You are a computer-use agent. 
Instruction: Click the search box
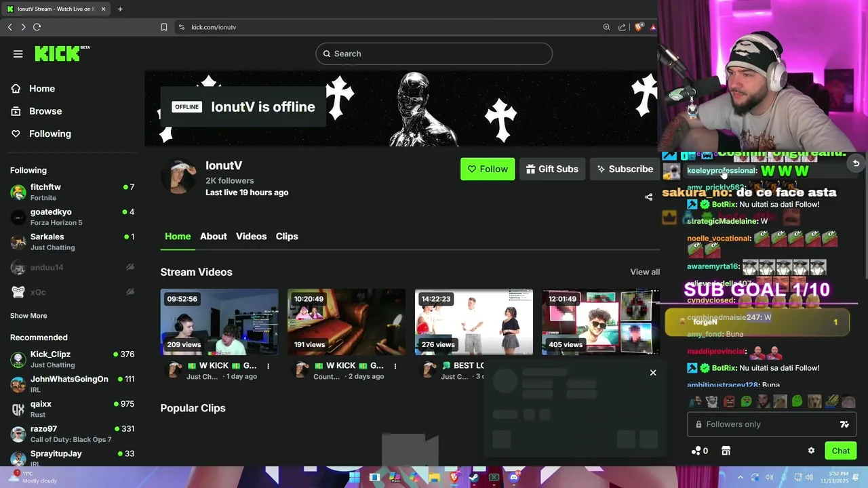tap(434, 54)
